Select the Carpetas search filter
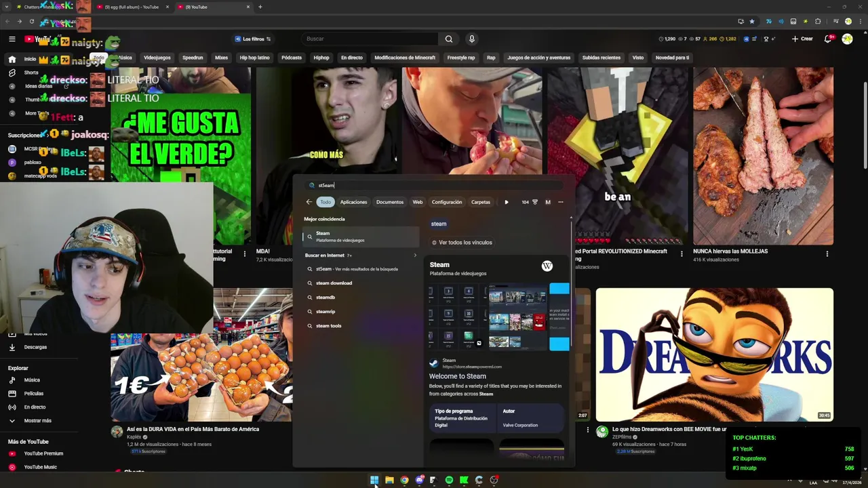Screen dimensions: 868x488 click(481, 202)
